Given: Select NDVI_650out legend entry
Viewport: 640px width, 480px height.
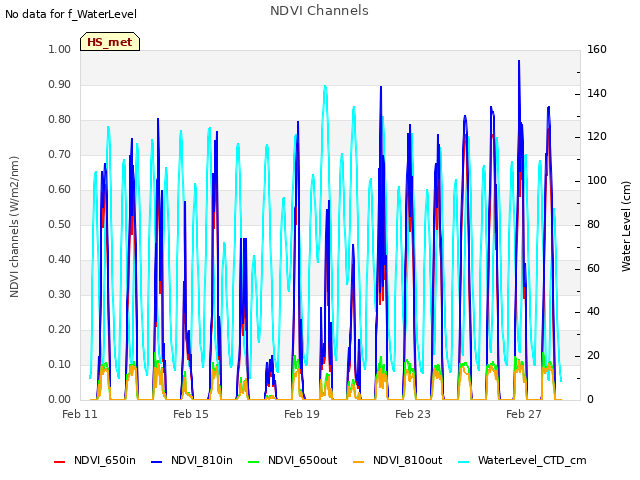Looking at the screenshot, I should pyautogui.click(x=293, y=460).
